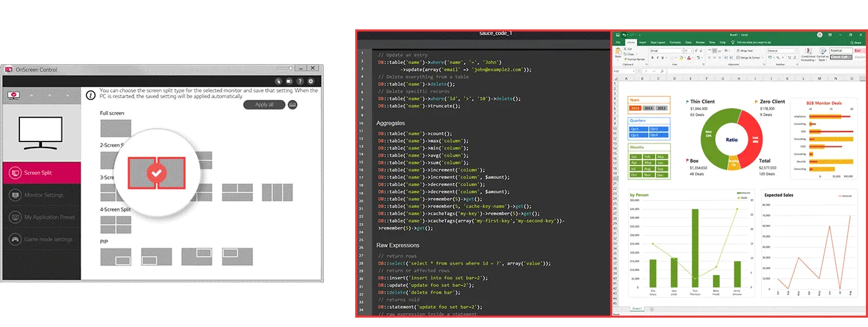Click the Save icon in Excel
This screenshot has width=868, height=327.
click(x=618, y=35)
